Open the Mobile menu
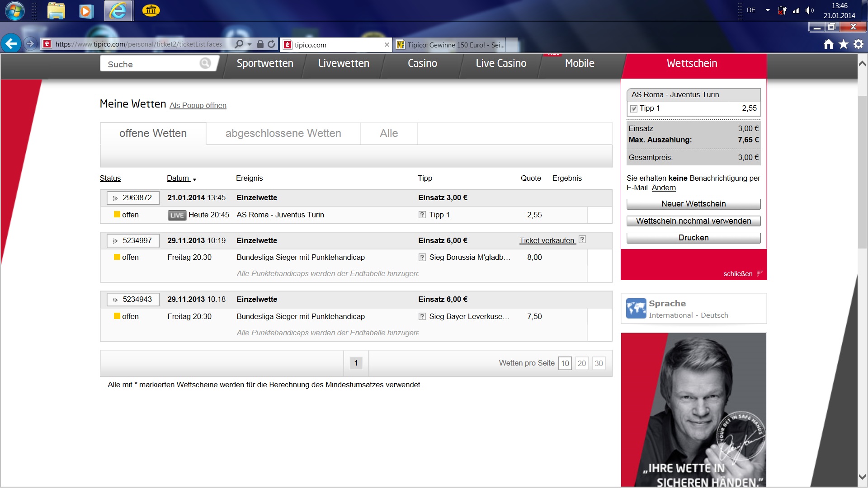This screenshot has width=868, height=488. tap(580, 63)
